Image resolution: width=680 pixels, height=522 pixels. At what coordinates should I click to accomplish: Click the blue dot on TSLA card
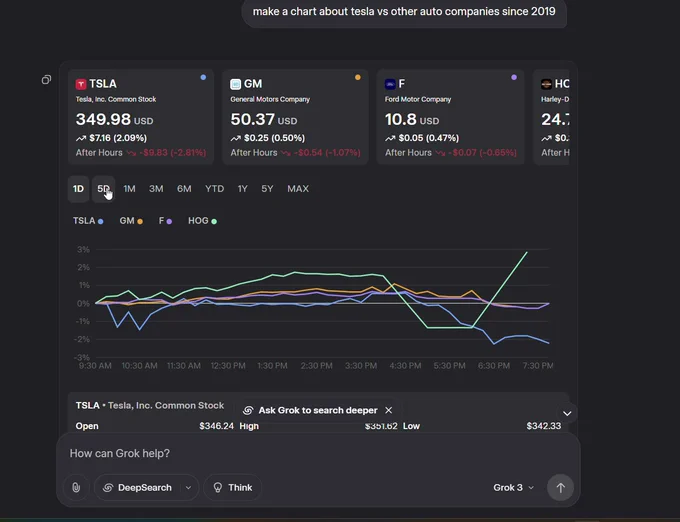pos(203,78)
